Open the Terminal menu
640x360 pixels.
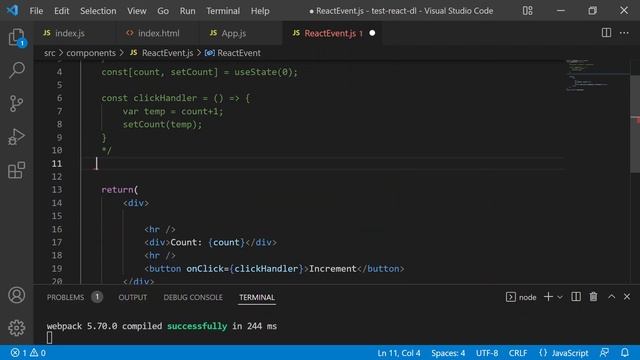click(223, 11)
